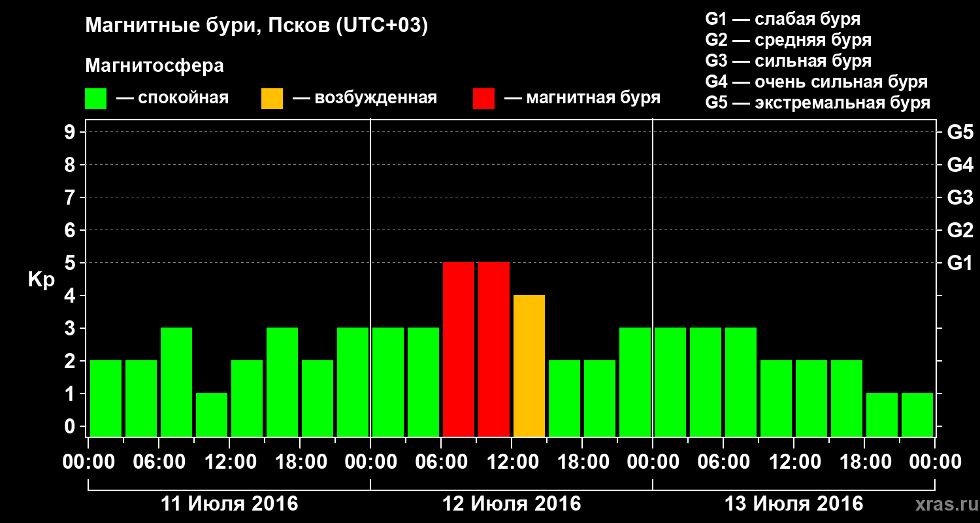
Task: Click the '13 Июля 2016' date label
Action: click(794, 504)
